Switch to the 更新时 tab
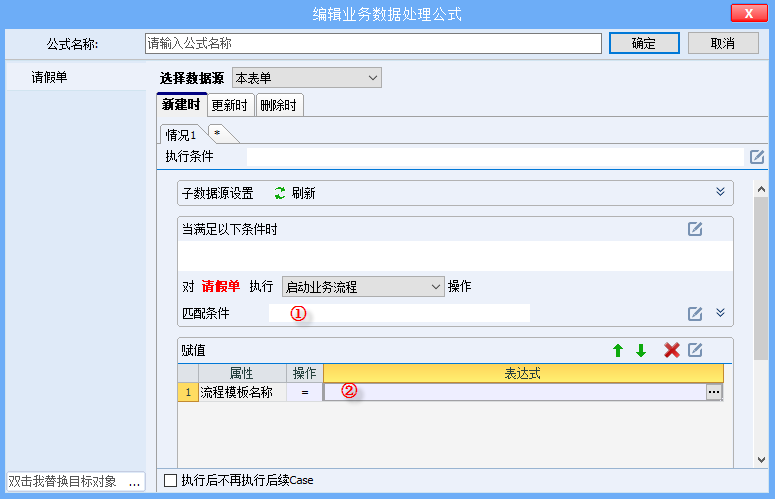Image resolution: width=775 pixels, height=499 pixels. coord(229,105)
